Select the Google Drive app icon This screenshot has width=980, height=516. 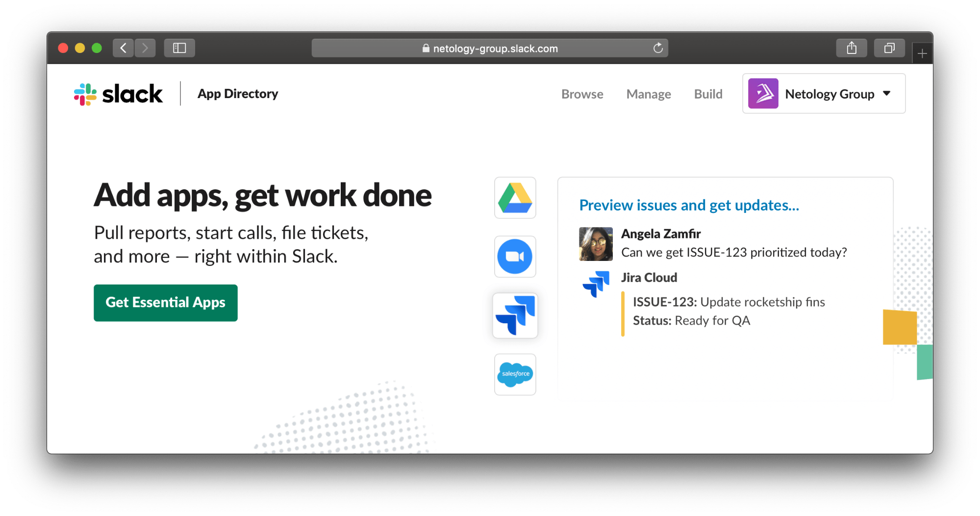pos(515,198)
